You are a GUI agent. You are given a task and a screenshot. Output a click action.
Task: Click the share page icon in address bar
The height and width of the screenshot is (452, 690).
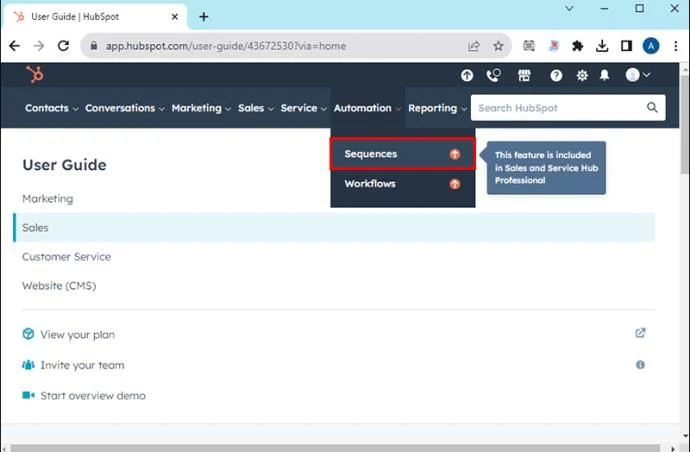[x=473, y=46]
